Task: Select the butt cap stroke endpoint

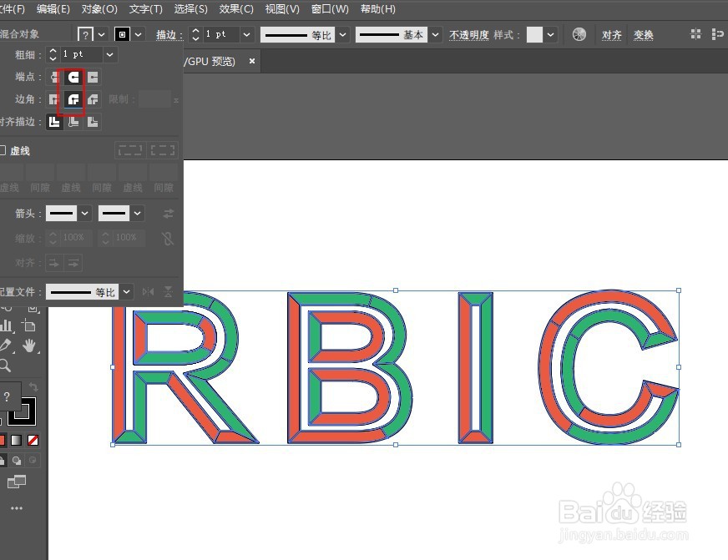Action: tap(54, 77)
